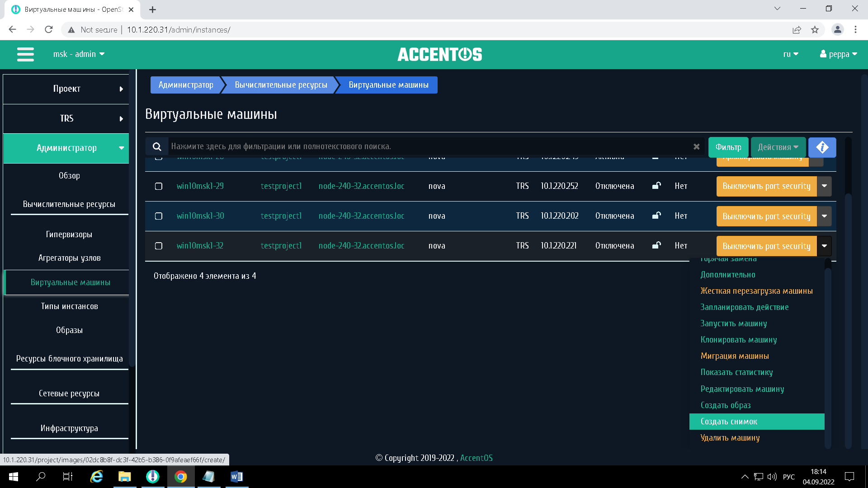
Task: Click the browser address bar URL
Action: pyautogui.click(x=179, y=30)
